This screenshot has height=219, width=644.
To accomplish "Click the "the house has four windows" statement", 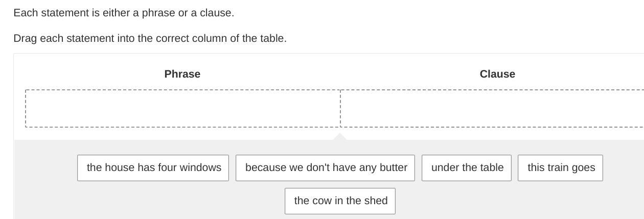I will [153, 168].
